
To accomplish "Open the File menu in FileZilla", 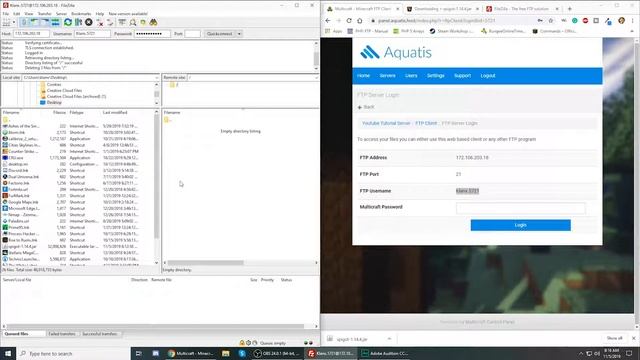I will (6, 14).
